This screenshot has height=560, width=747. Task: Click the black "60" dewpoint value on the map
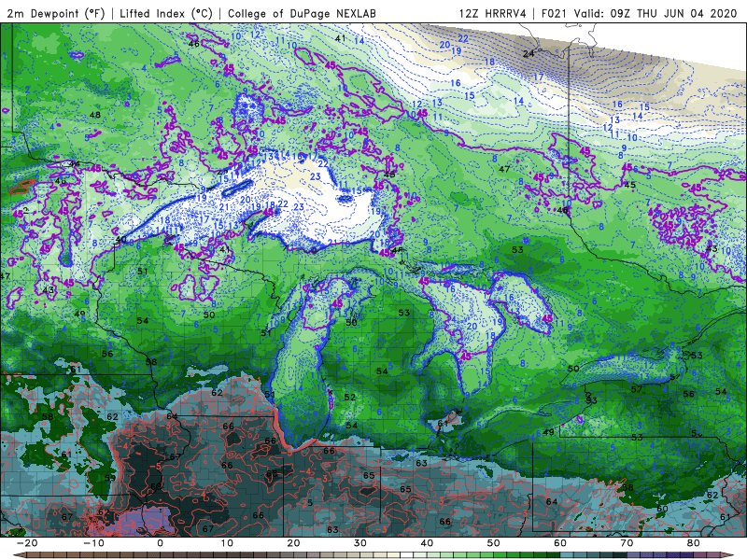[x=662, y=509]
